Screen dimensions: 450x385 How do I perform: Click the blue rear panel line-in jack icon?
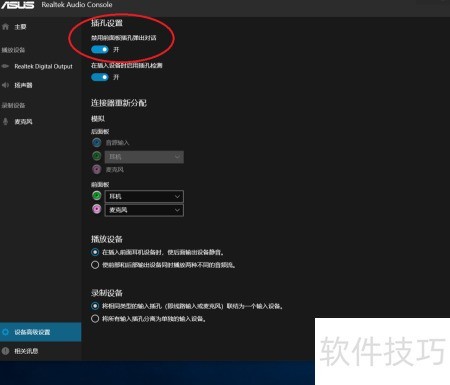click(97, 143)
